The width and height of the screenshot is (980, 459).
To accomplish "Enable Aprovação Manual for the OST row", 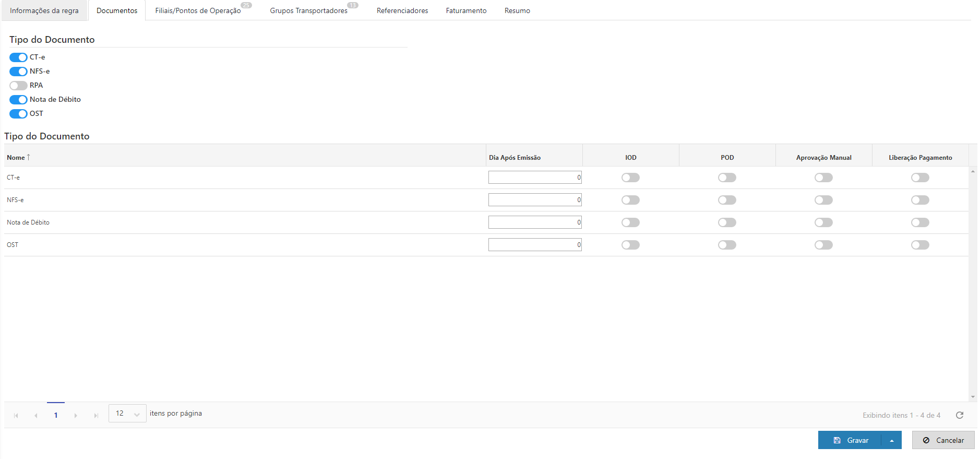I will 823,245.
